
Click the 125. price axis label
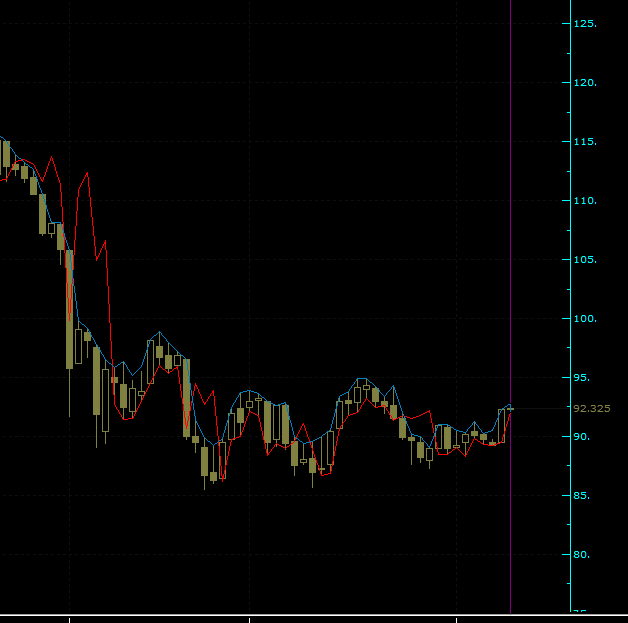coord(585,24)
